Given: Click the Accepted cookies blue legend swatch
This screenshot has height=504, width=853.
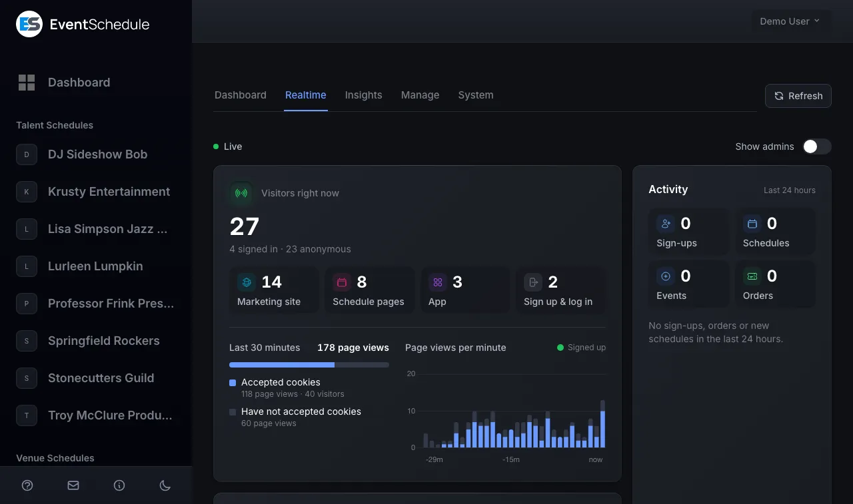Looking at the screenshot, I should 233,383.
